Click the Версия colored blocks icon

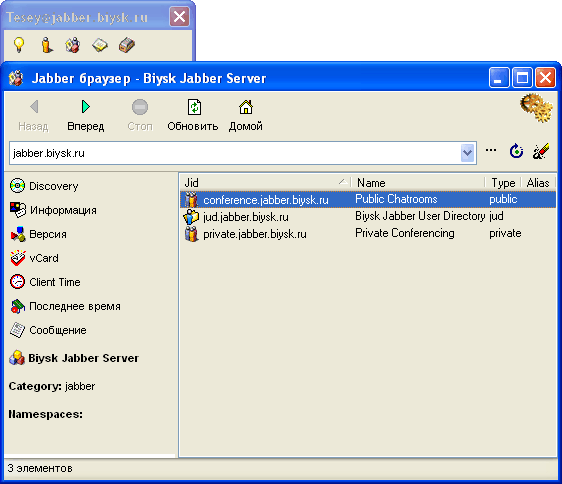(x=18, y=234)
